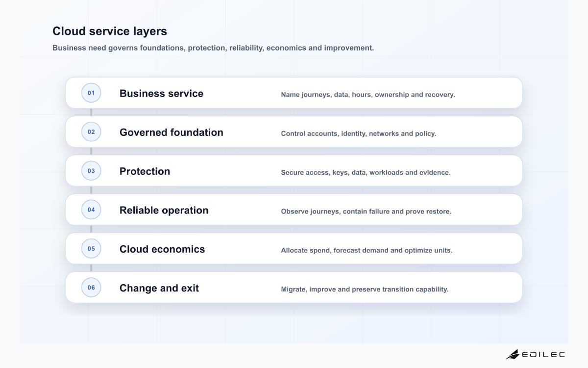The height and width of the screenshot is (368, 588).
Task: Click the 05 numbered circle badge
Action: click(91, 248)
